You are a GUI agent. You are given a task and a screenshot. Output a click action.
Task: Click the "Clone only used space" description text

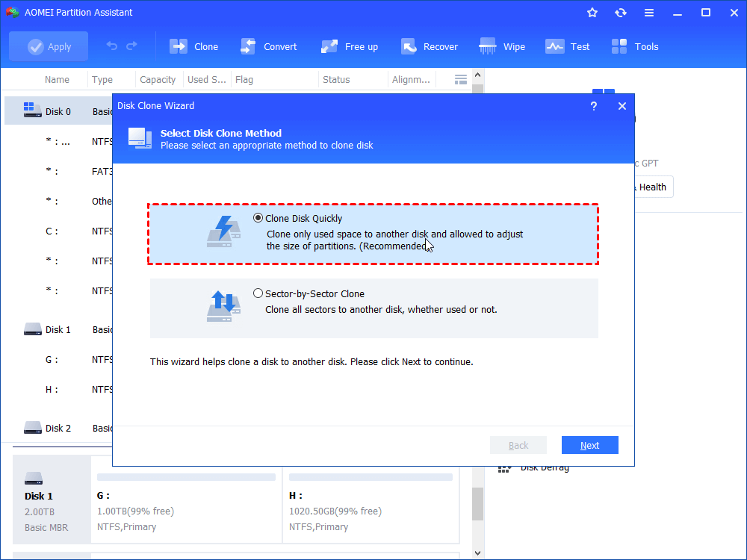pos(394,240)
